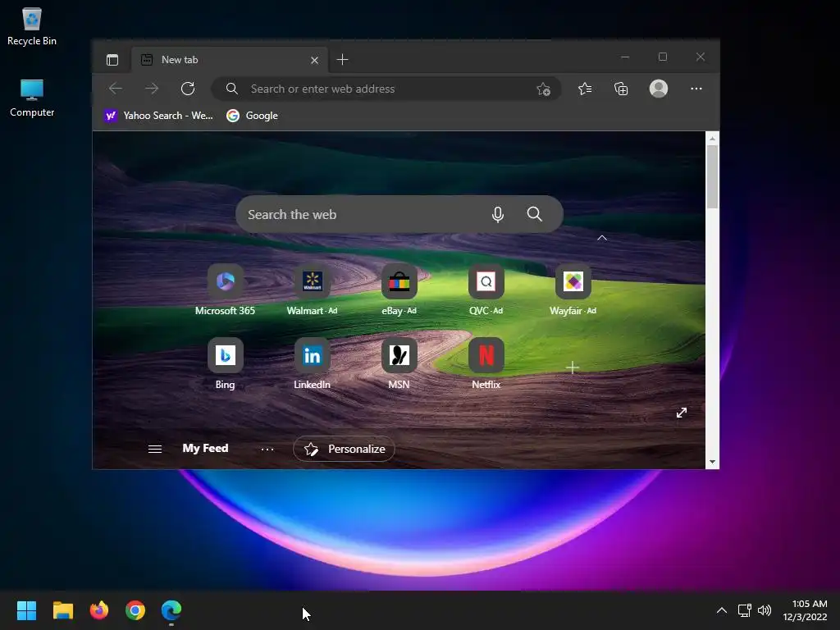Open network status tray icon
This screenshot has height=630, width=840.
coord(745,610)
